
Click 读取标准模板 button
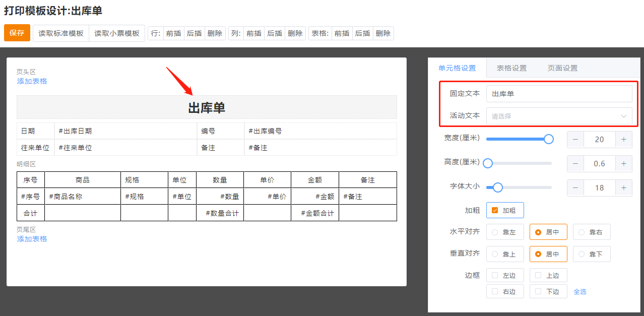click(x=61, y=33)
